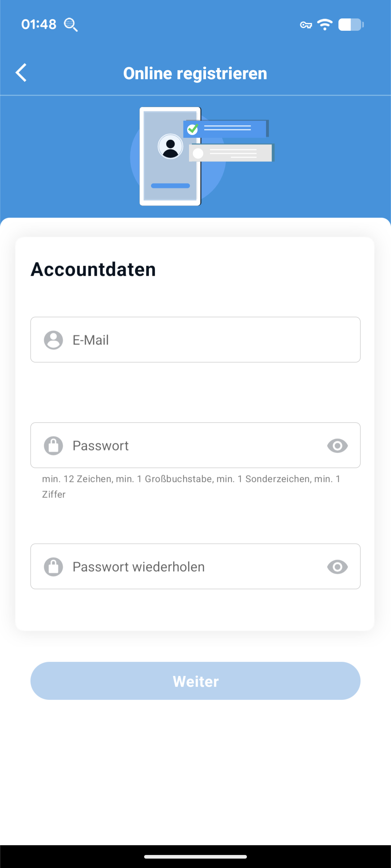Image resolution: width=391 pixels, height=868 pixels.
Task: Tap the battery indicator icon
Action: click(351, 25)
